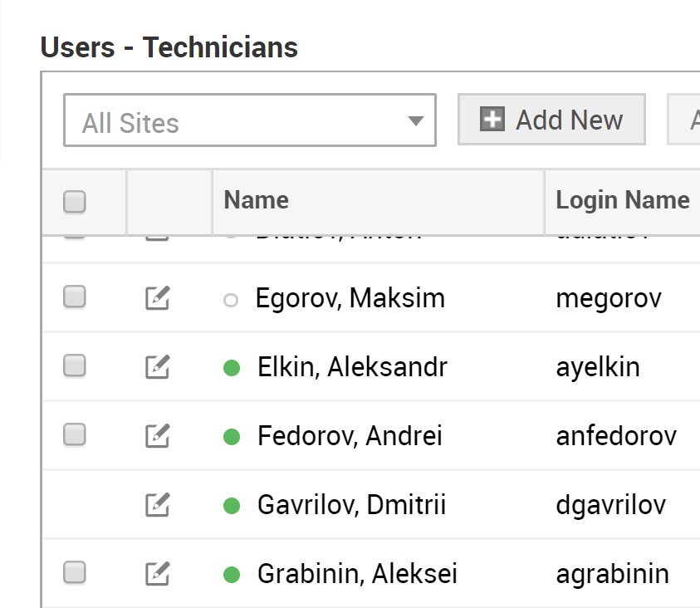Click status indicator beside Egorov, Maksim

tap(231, 301)
